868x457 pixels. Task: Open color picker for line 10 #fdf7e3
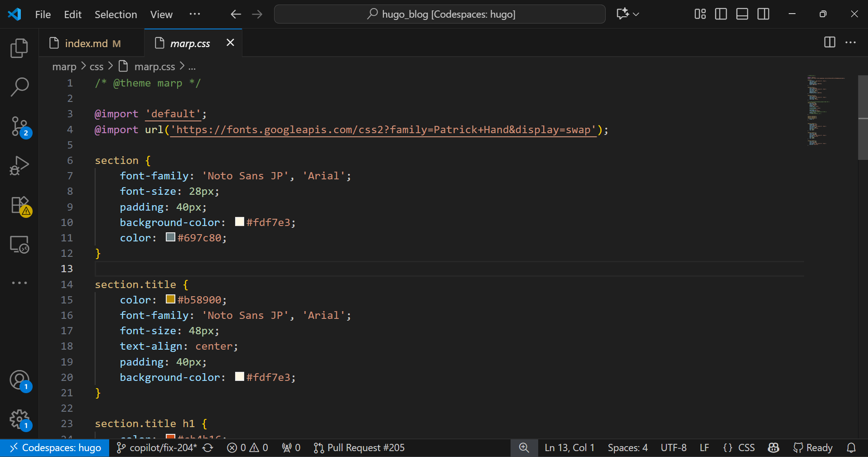[240, 221]
